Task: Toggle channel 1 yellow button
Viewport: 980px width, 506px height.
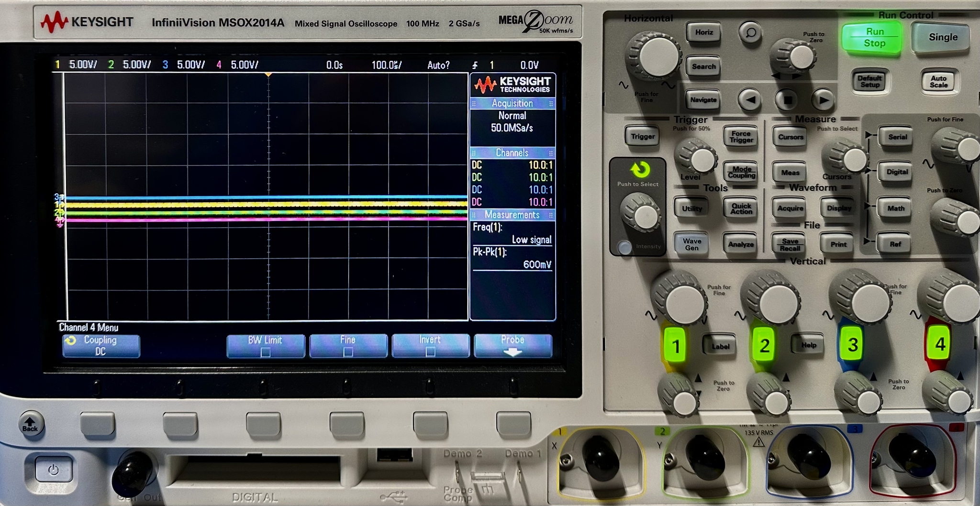Action: pos(675,345)
